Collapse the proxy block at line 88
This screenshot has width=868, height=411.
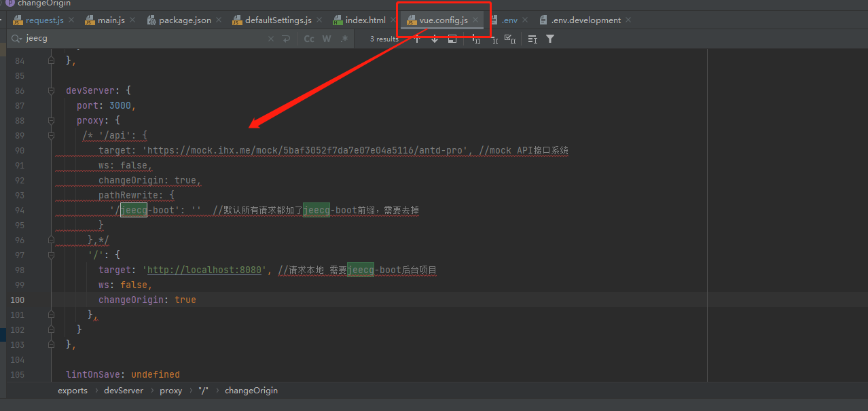(x=51, y=120)
